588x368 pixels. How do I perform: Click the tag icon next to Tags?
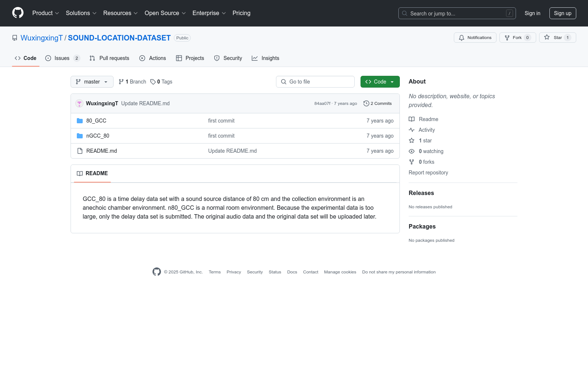tap(153, 82)
